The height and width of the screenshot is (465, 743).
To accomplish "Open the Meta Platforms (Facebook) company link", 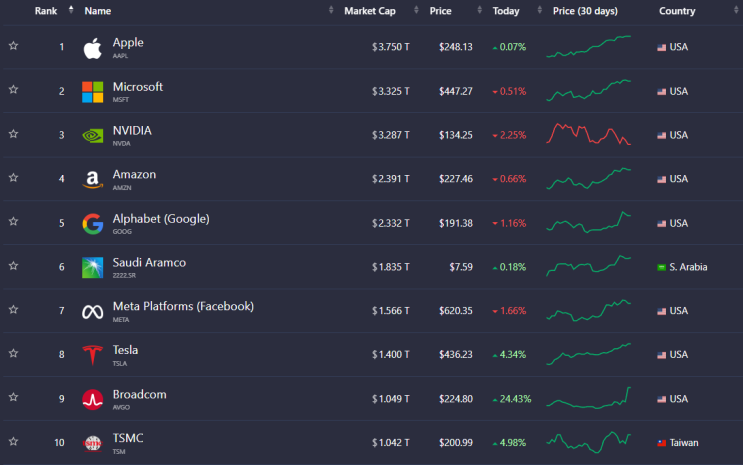I will click(183, 306).
